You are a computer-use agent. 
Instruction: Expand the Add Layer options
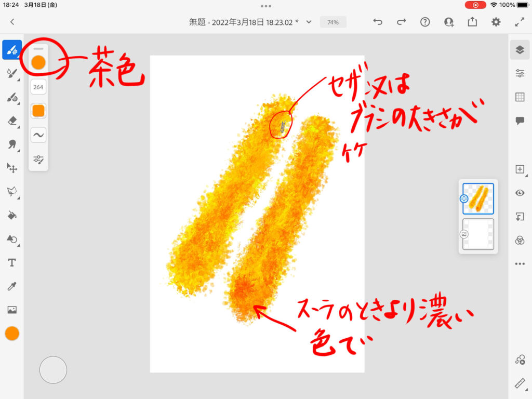tap(520, 169)
